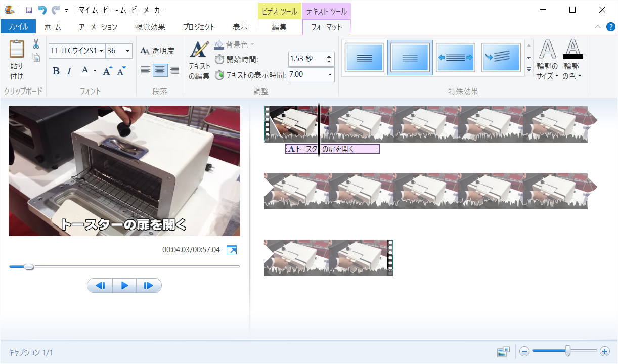Expand the font name dropdown
Image resolution: width=618 pixels, height=364 pixels.
(x=102, y=51)
